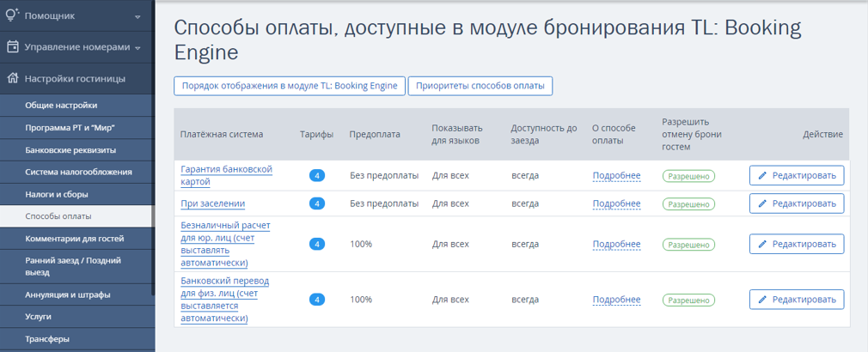Viewport: 868px width, 352px height.
Task: Click Разрешено badge in При заселении row
Action: tap(689, 203)
